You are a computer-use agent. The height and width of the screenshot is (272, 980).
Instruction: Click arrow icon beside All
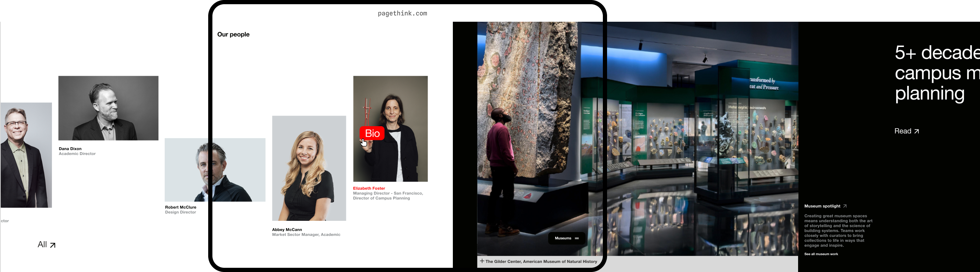(x=53, y=245)
